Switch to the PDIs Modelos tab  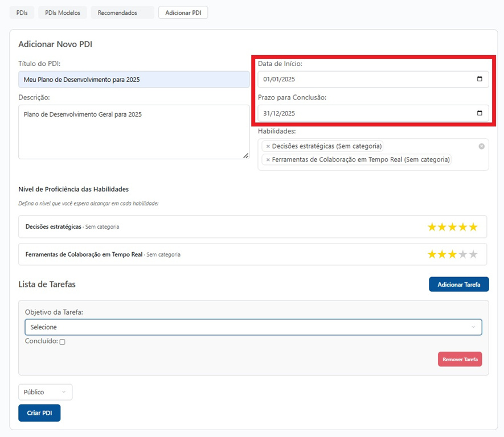(x=63, y=13)
